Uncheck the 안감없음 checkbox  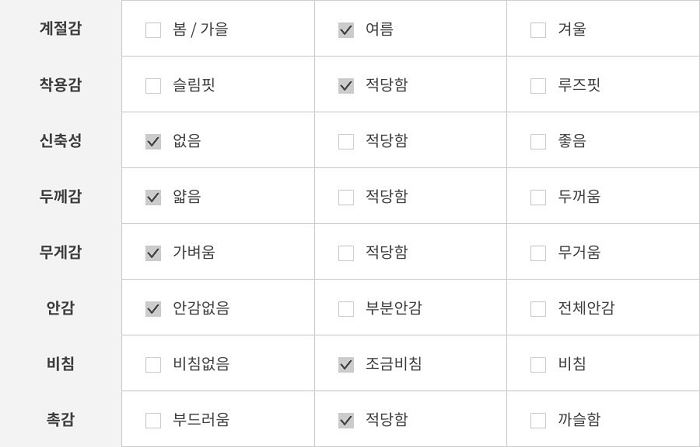click(x=153, y=309)
